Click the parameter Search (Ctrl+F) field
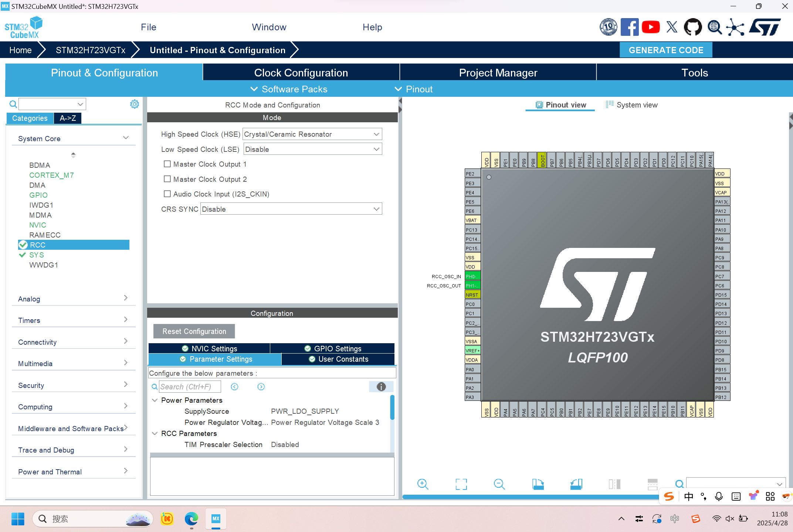793x532 pixels. [x=190, y=387]
